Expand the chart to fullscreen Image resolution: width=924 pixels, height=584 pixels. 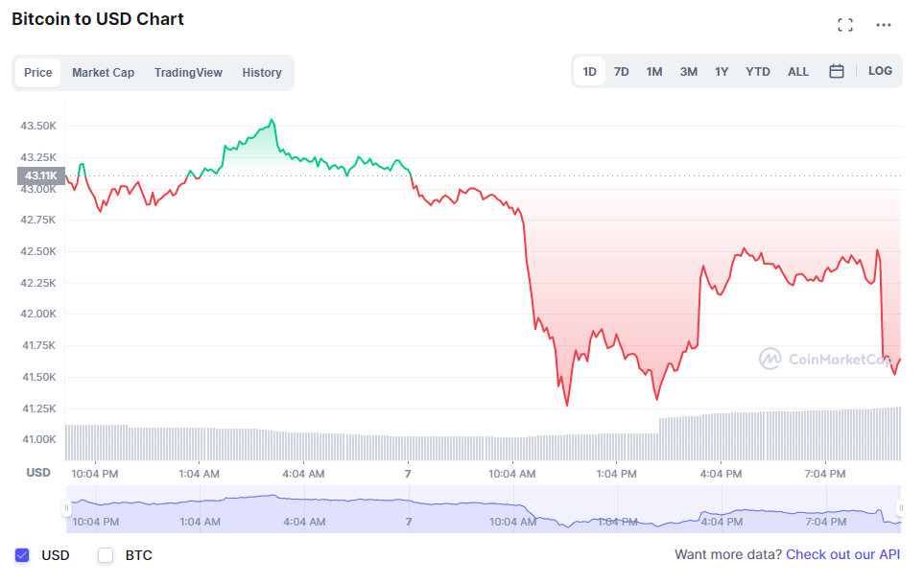pos(845,25)
